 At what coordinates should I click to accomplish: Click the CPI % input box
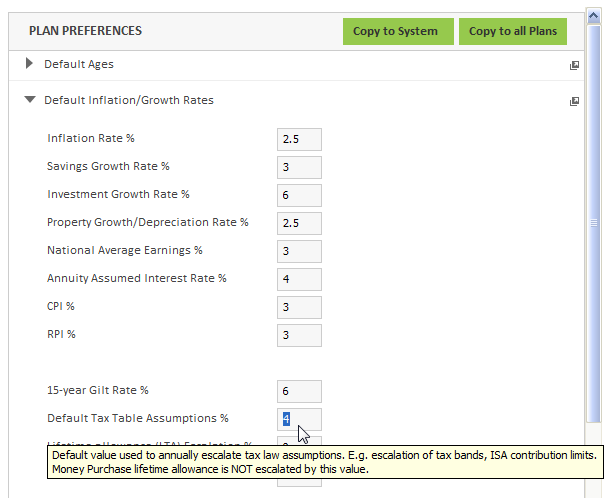pyautogui.click(x=299, y=307)
